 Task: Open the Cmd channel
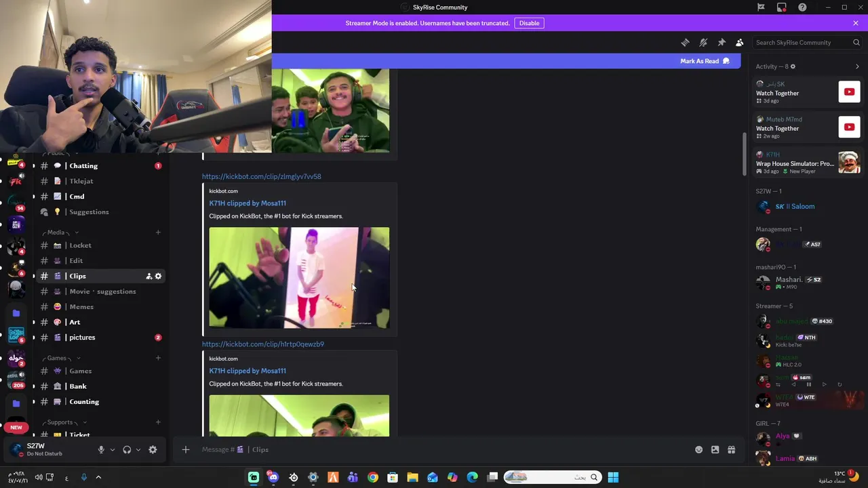100,197
